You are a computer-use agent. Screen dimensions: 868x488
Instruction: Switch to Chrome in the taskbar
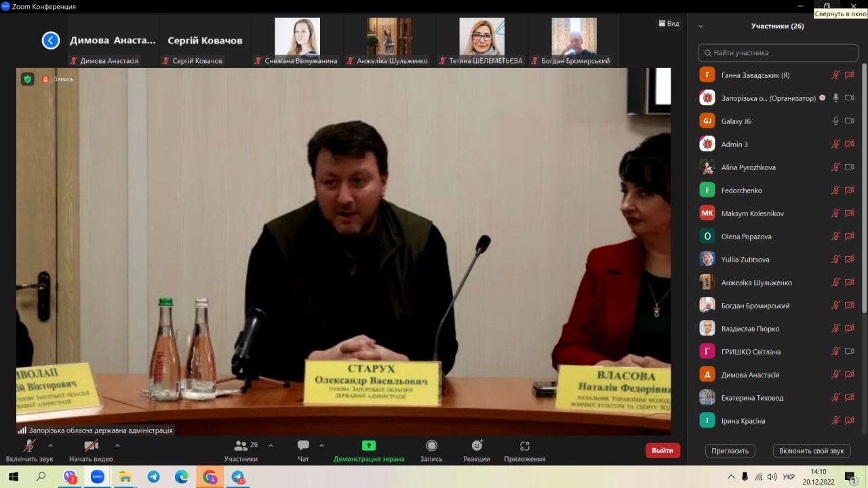tap(210, 476)
